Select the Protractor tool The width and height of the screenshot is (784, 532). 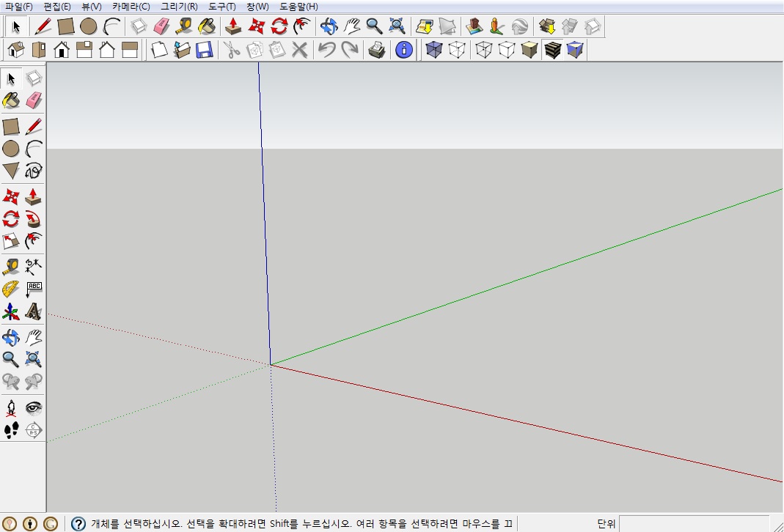[11, 289]
